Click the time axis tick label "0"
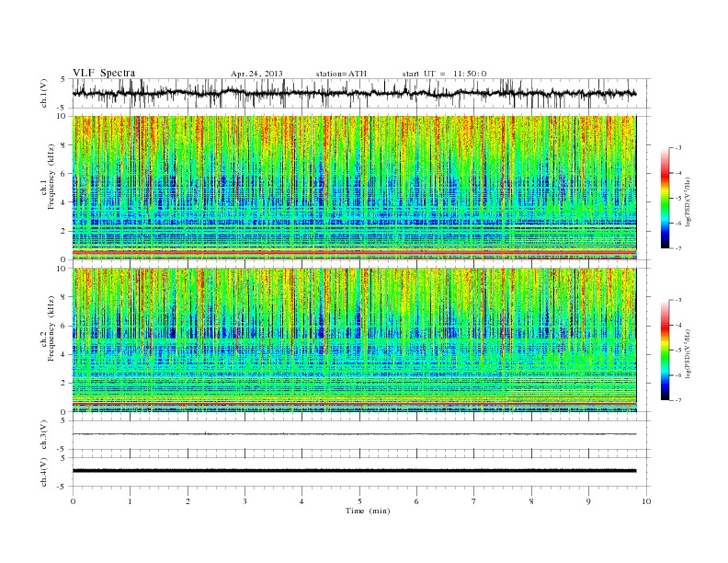The image size is (728, 563). [x=73, y=501]
